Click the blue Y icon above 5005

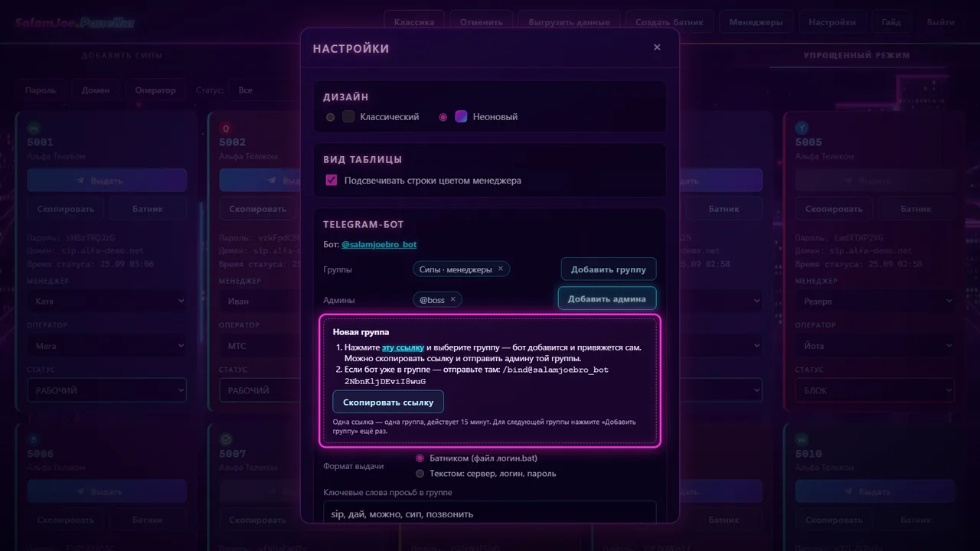[802, 128]
